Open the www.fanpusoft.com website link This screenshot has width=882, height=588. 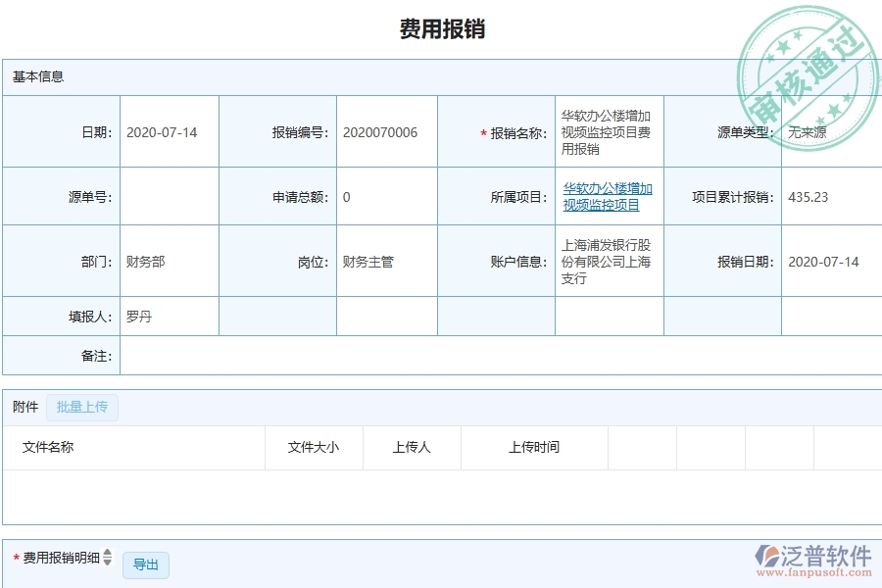pyautogui.click(x=815, y=571)
